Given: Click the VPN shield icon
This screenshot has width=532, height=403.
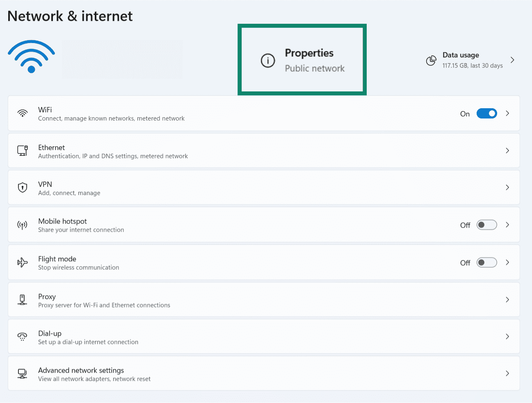Looking at the screenshot, I should click(x=22, y=187).
